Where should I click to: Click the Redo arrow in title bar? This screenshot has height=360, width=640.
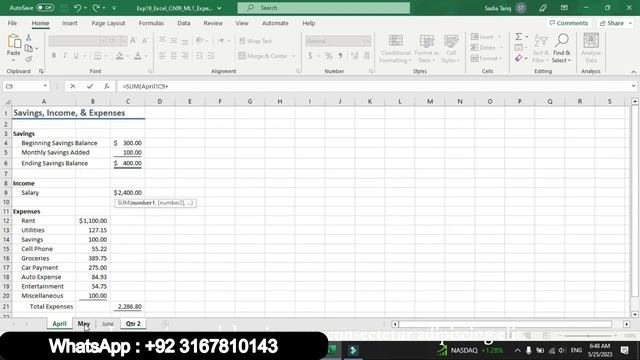pos(96,8)
